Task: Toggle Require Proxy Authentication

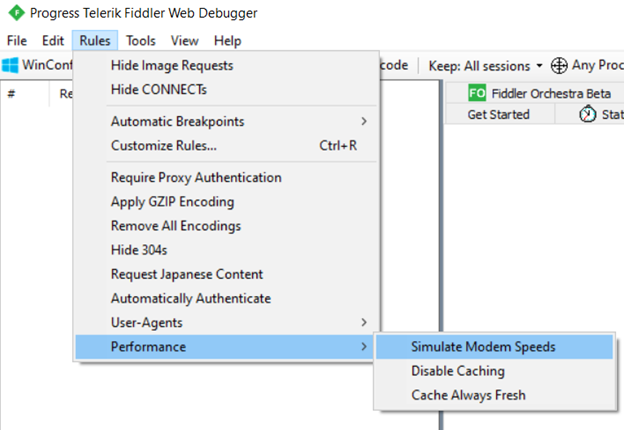Action: tap(225, 177)
